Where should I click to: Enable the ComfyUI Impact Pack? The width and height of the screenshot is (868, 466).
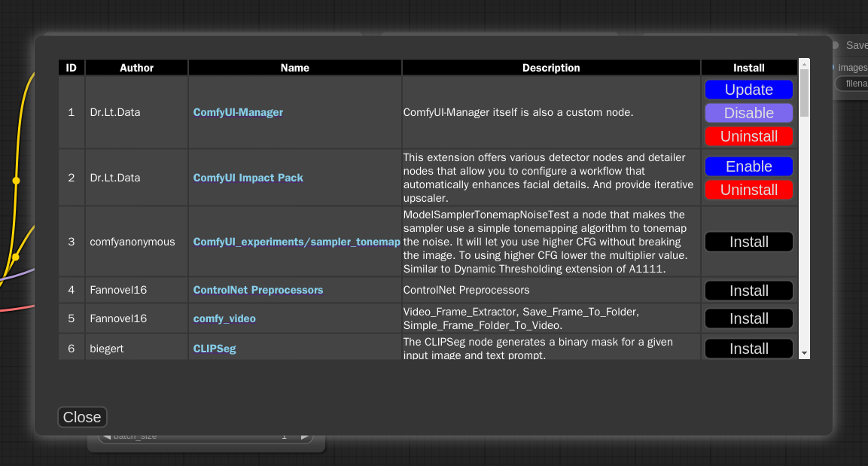pos(748,166)
